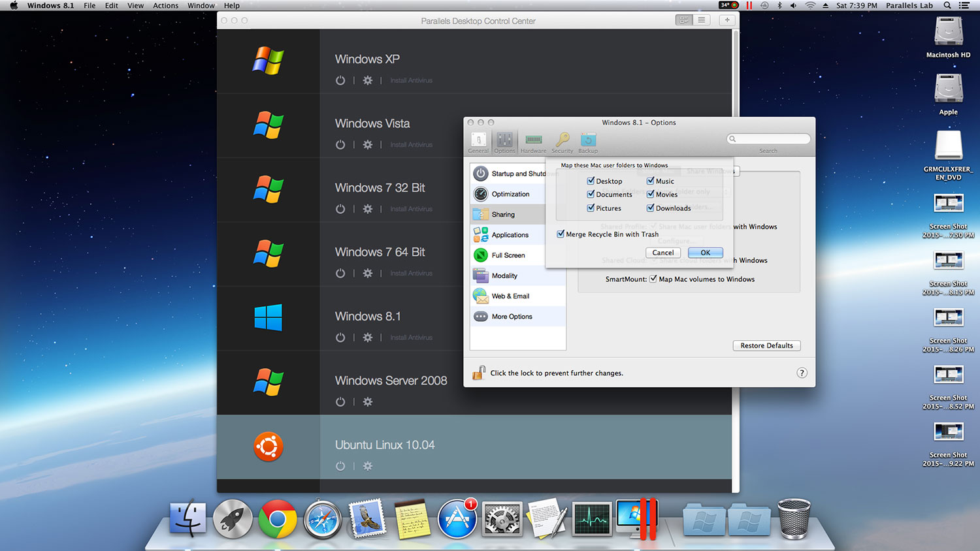Open Spotlight search in menu bar

tap(947, 5)
